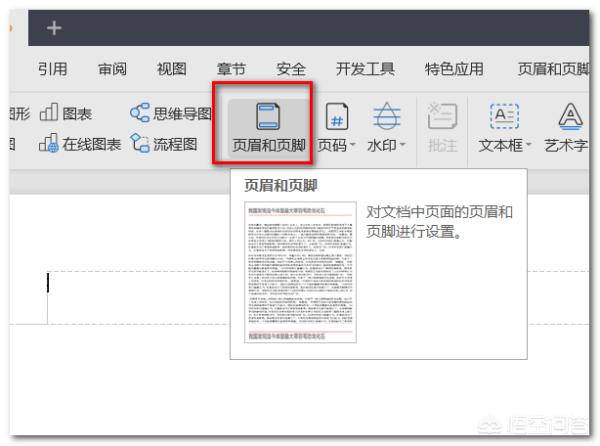Click the tooltip title 页眉和页脚
The height and width of the screenshot is (446, 600).
click(281, 186)
